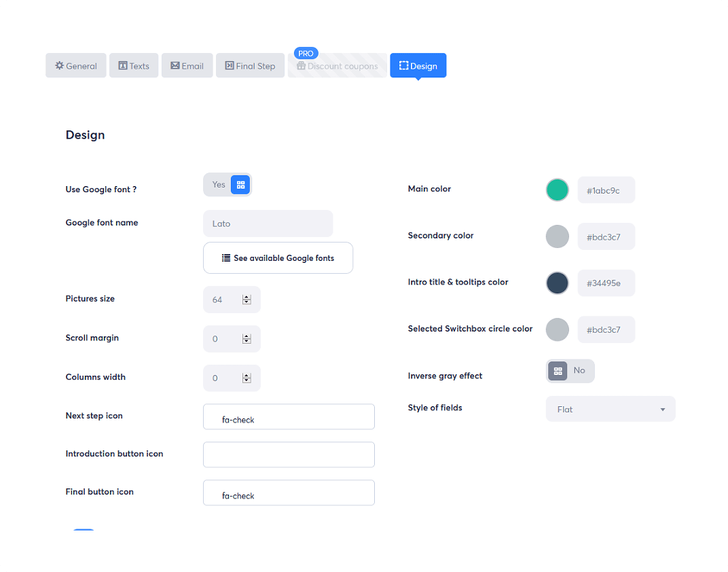Click the Design tab

418,65
